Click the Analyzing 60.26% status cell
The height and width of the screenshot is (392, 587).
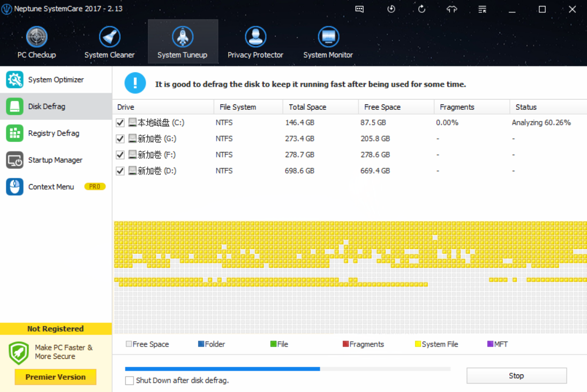point(541,123)
